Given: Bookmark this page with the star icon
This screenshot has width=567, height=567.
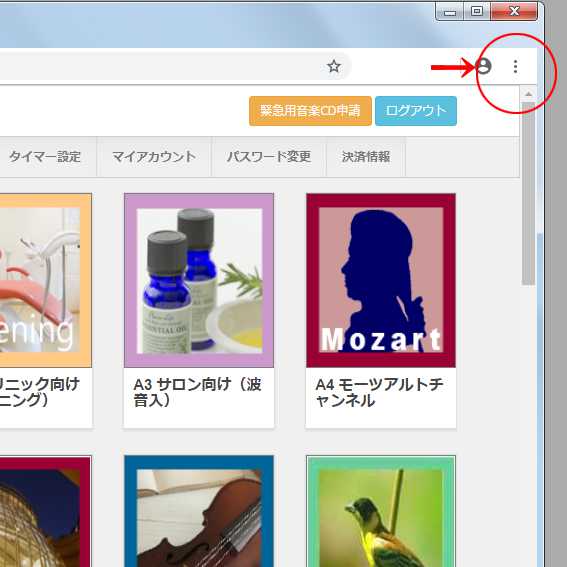Looking at the screenshot, I should 333,66.
